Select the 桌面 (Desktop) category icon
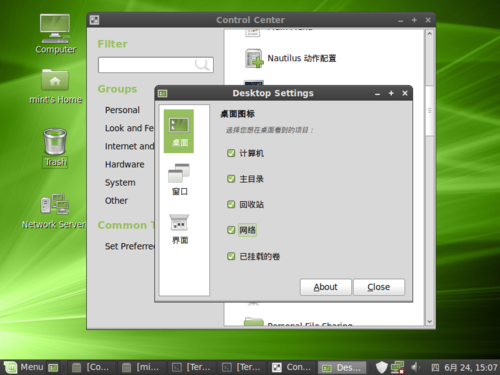The image size is (500, 375). click(179, 131)
